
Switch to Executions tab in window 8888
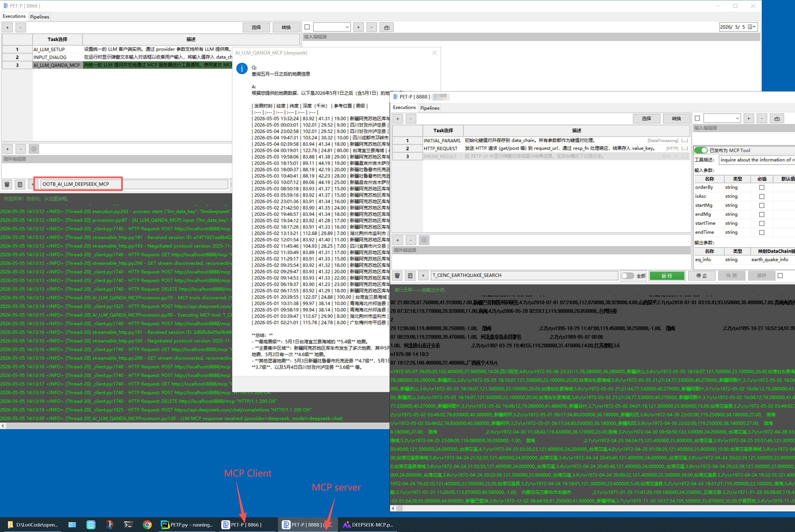(404, 107)
